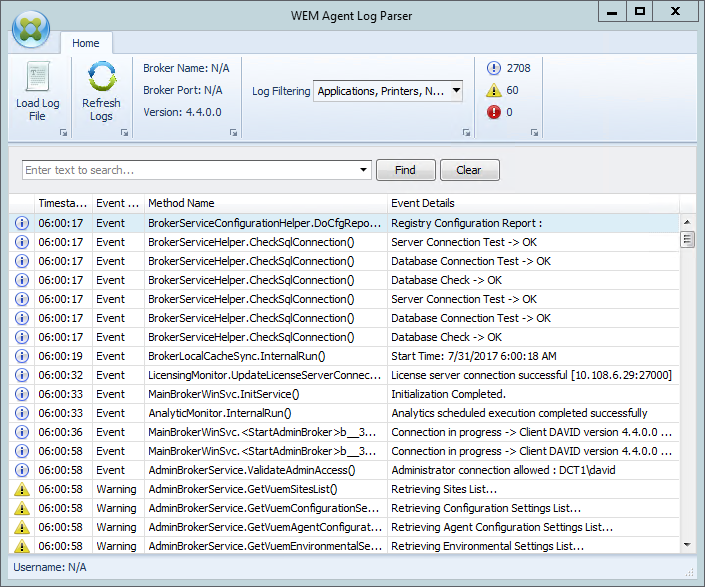Click the blue info count icon

click(493, 68)
